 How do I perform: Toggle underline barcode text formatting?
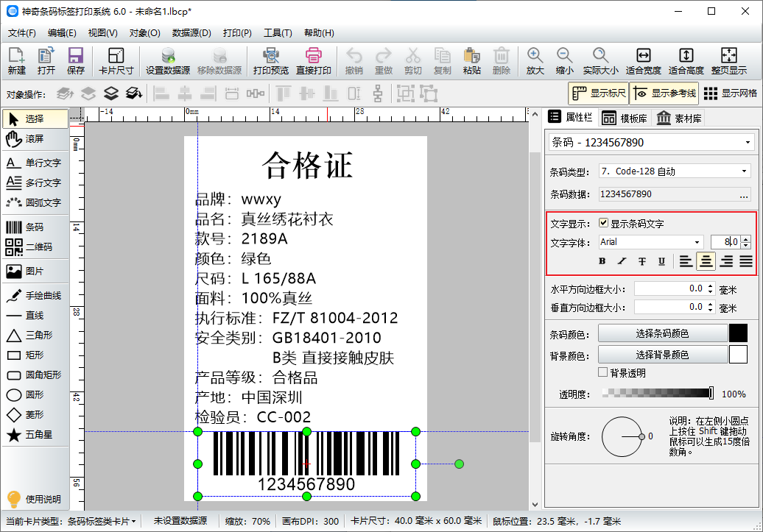[x=661, y=261]
